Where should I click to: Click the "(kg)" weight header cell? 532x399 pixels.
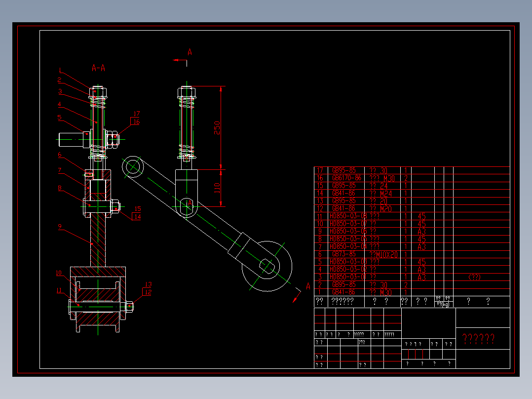tap(444, 304)
